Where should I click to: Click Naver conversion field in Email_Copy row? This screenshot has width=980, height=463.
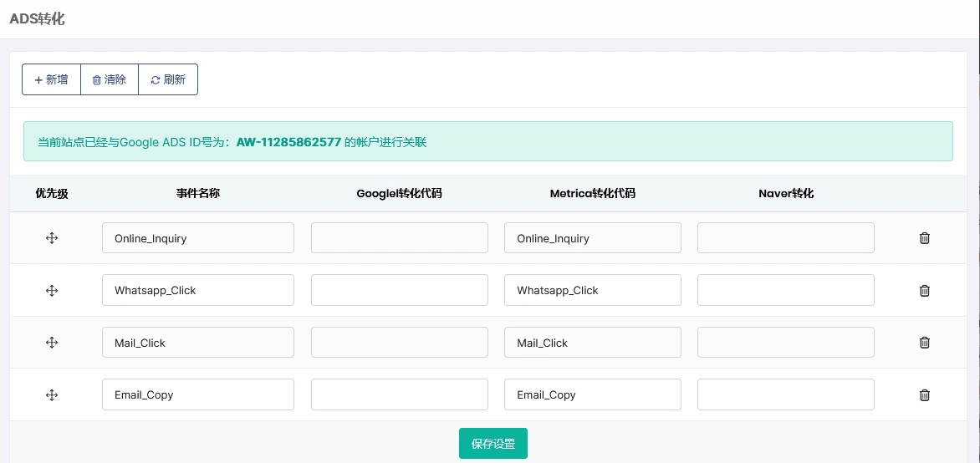[786, 395]
